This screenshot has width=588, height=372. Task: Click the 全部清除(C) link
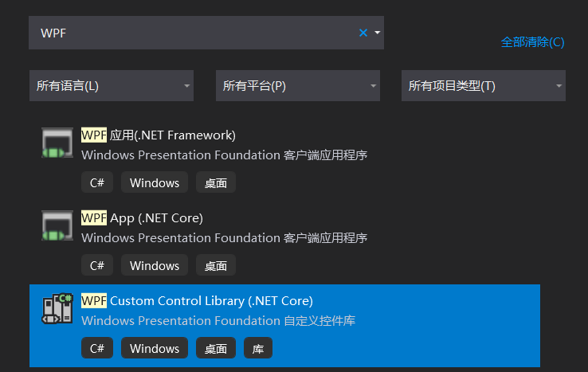click(532, 42)
